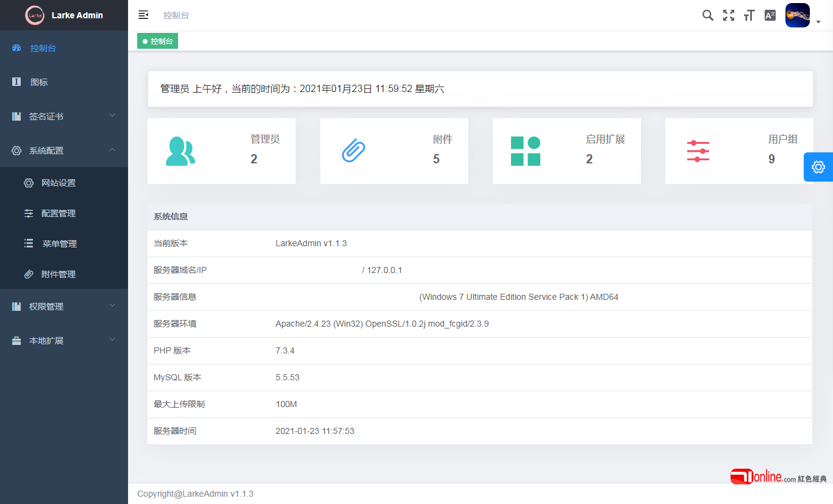The height and width of the screenshot is (504, 833).
Task: Collapse the sidebar with the hamburger icon
Action: pos(143,15)
